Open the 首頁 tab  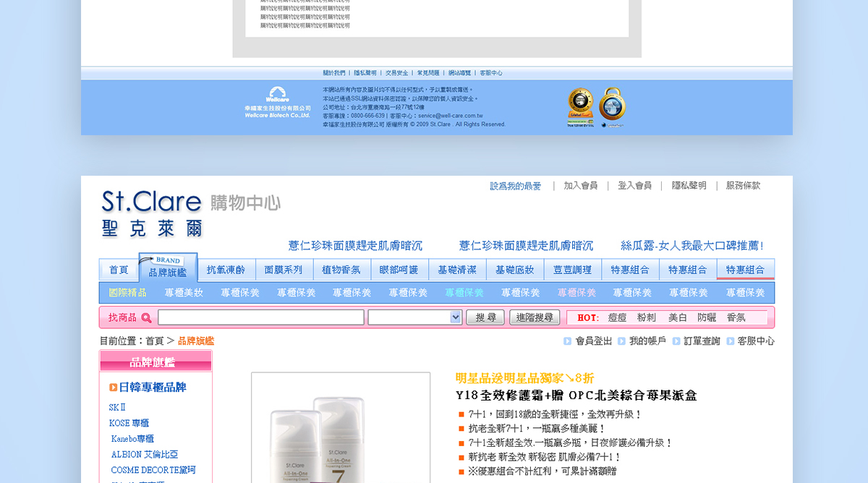pyautogui.click(x=119, y=270)
